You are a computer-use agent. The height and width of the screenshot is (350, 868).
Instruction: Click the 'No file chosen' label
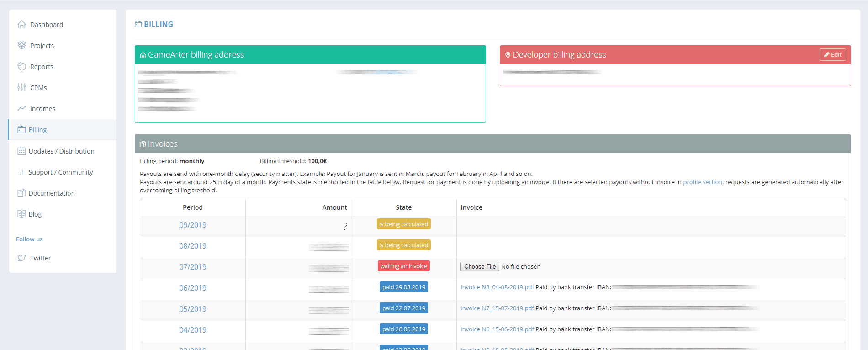pyautogui.click(x=521, y=266)
